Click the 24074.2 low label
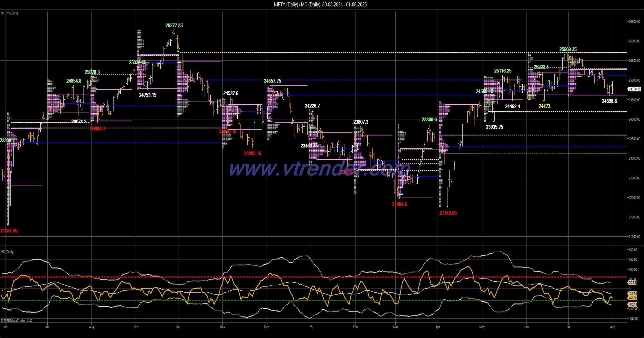 [x=79, y=122]
